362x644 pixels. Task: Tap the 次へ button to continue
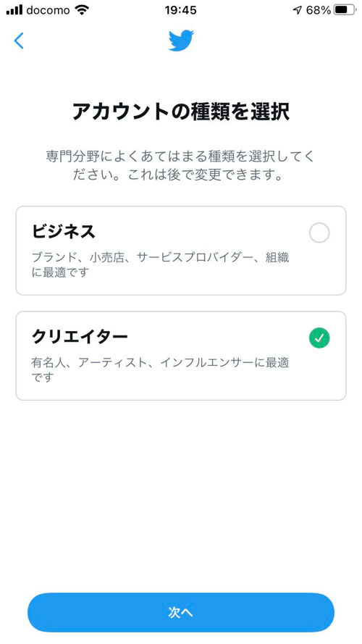click(x=181, y=612)
